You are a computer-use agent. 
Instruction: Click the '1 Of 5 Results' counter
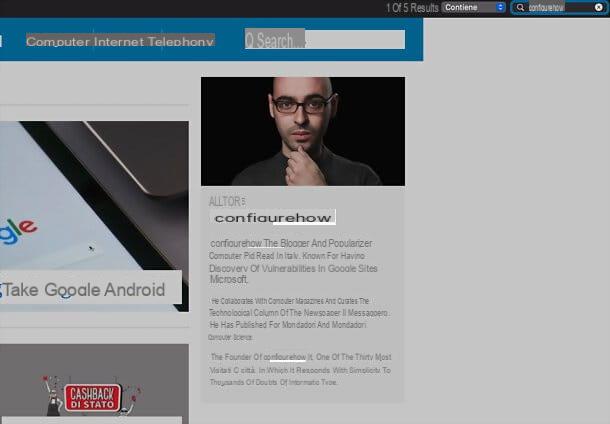click(x=412, y=8)
